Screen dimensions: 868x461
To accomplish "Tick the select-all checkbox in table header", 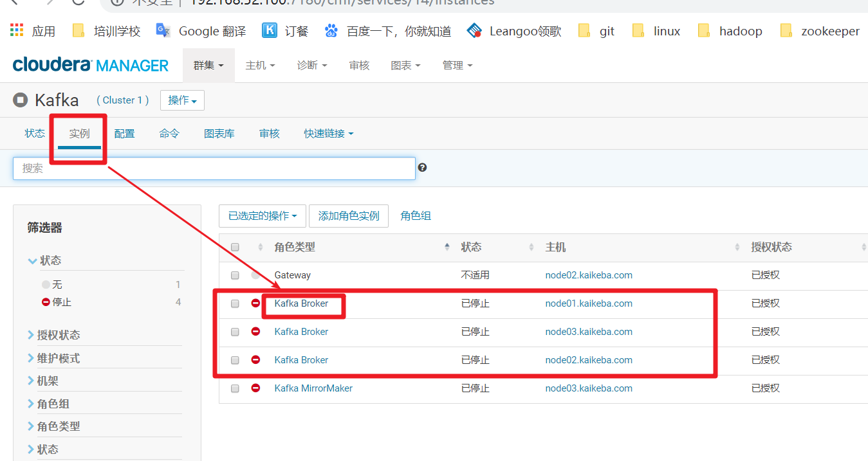I will 235,247.
